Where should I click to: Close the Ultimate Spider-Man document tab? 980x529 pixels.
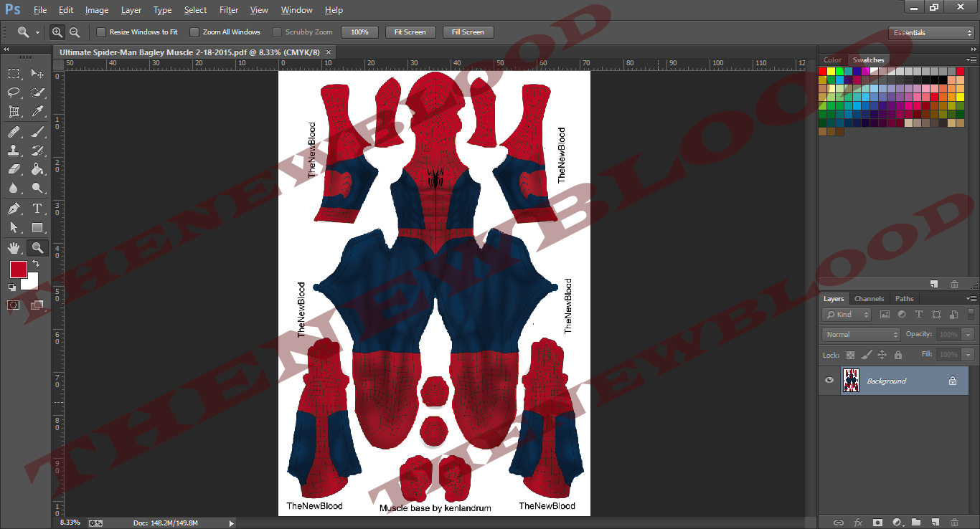pos(329,52)
